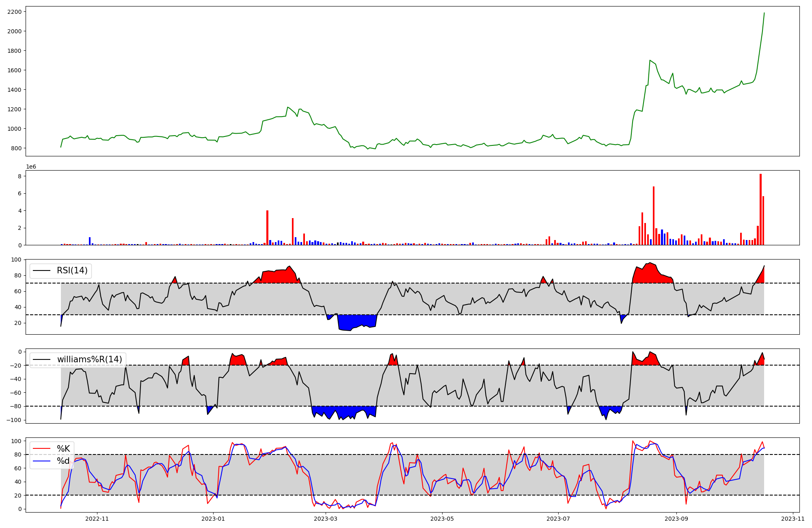
Task: Click the black RSI(14) legend line sample
Action: 41,270
